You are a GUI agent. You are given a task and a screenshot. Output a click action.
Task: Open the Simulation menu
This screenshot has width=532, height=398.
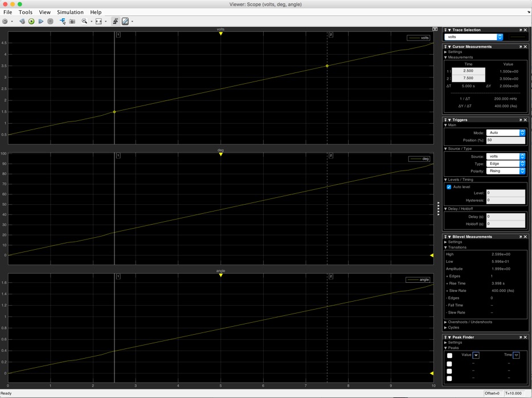point(70,11)
